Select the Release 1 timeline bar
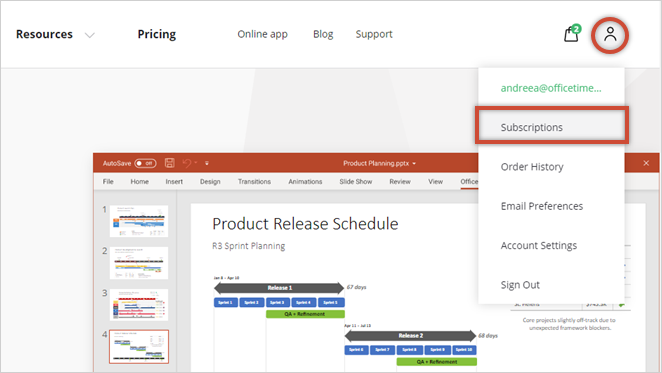 point(279,288)
